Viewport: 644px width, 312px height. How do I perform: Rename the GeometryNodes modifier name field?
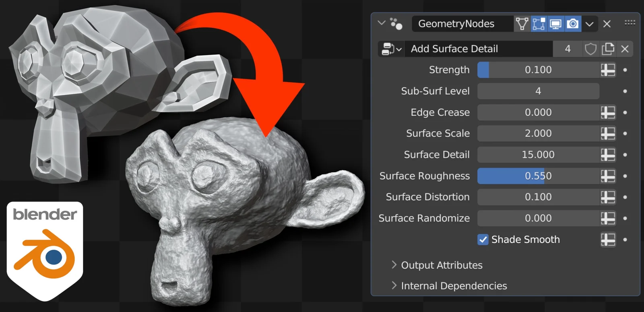coord(462,24)
